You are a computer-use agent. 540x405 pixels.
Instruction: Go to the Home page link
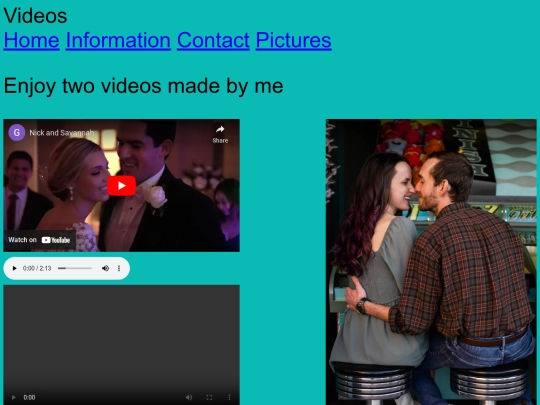31,40
